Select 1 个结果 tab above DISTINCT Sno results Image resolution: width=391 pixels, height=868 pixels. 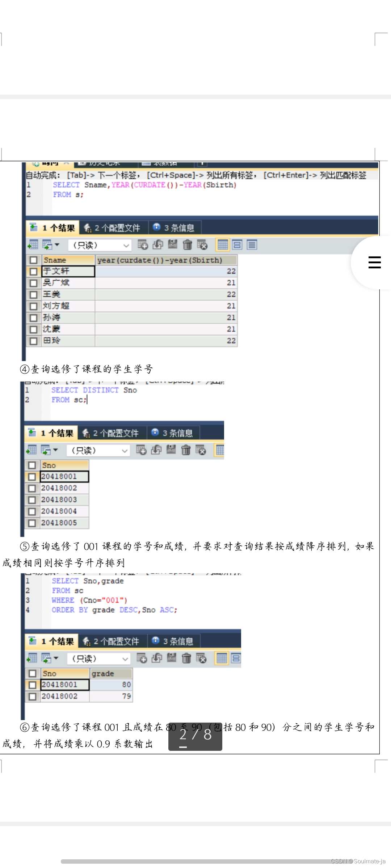click(x=52, y=433)
